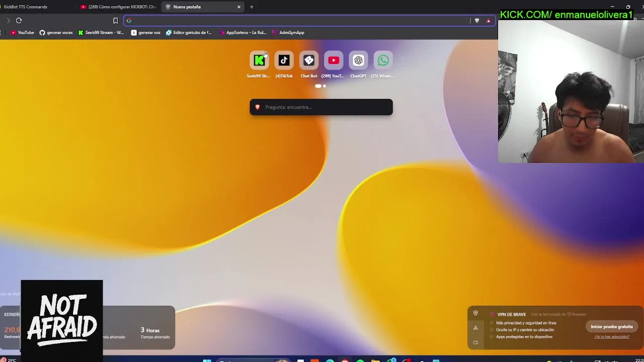This screenshot has height=362, width=644.
Task: Open the Seeb99 Stream Kick shortcut tile
Action: [x=259, y=61]
